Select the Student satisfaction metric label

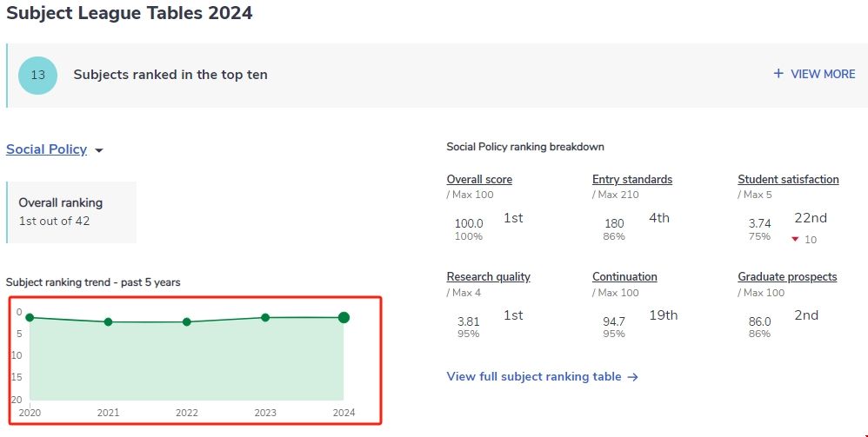click(x=788, y=180)
